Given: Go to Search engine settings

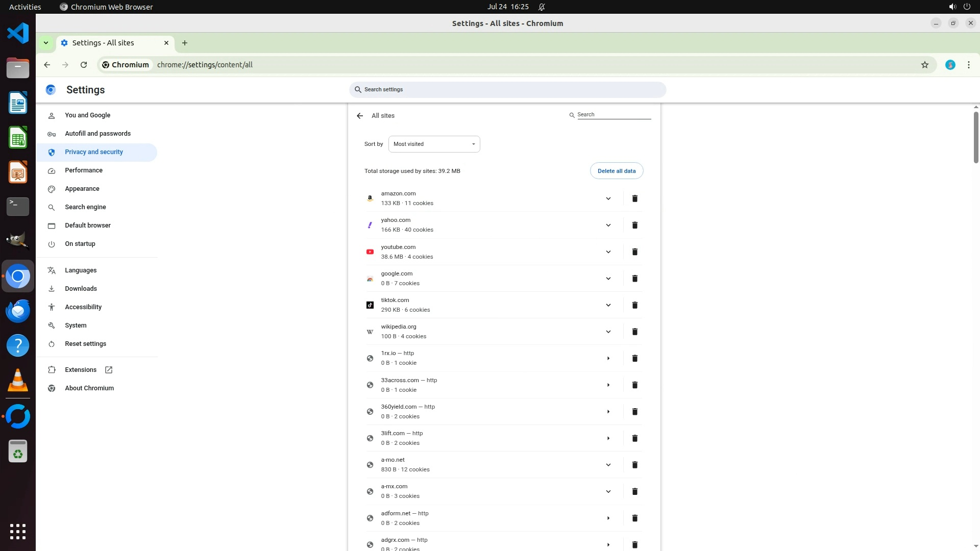Looking at the screenshot, I should pyautogui.click(x=85, y=207).
